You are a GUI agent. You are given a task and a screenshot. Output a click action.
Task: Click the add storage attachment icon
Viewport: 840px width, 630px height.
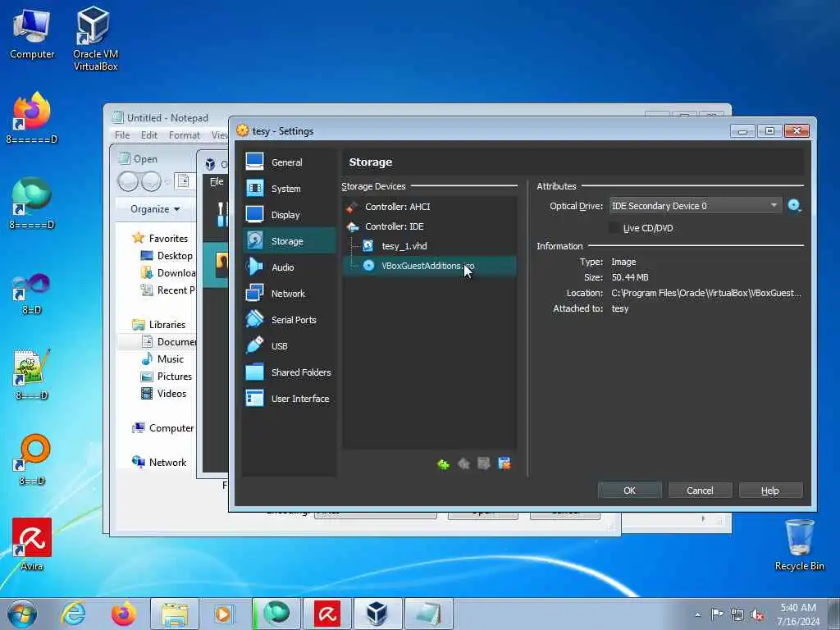point(484,464)
